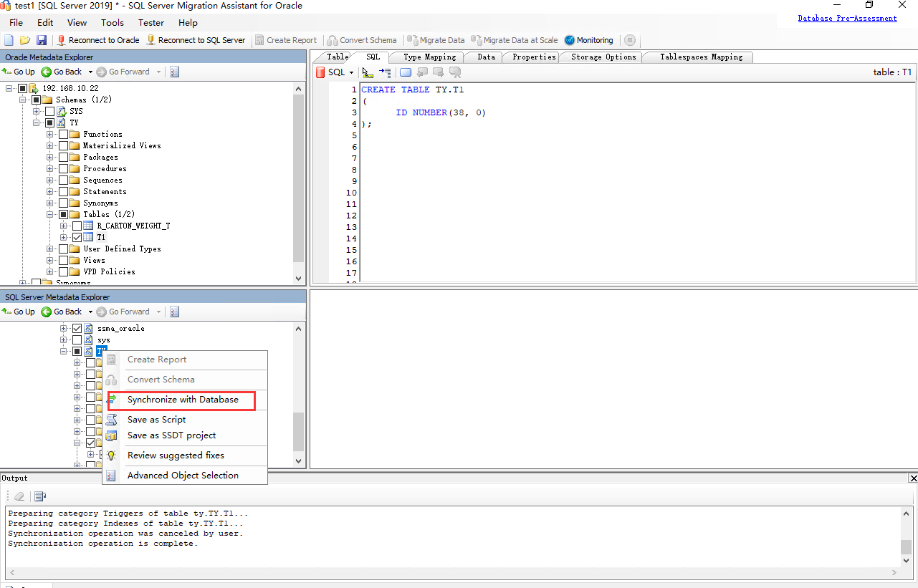Expand the T1 table node
This screenshot has width=918, height=588.
(x=64, y=237)
